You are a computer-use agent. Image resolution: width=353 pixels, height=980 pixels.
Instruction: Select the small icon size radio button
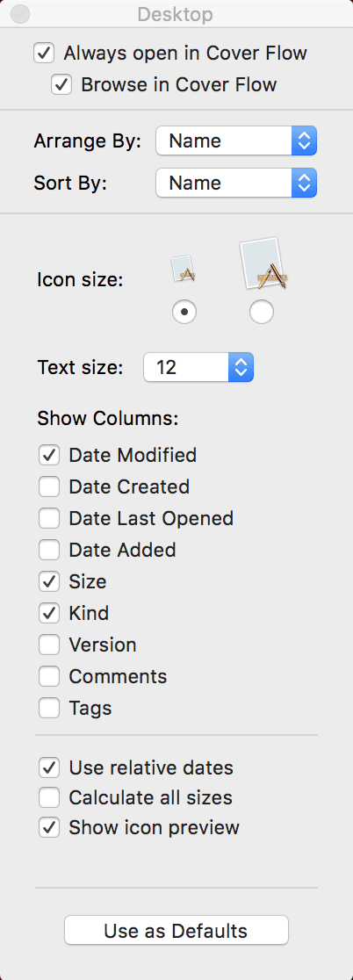coord(184,311)
